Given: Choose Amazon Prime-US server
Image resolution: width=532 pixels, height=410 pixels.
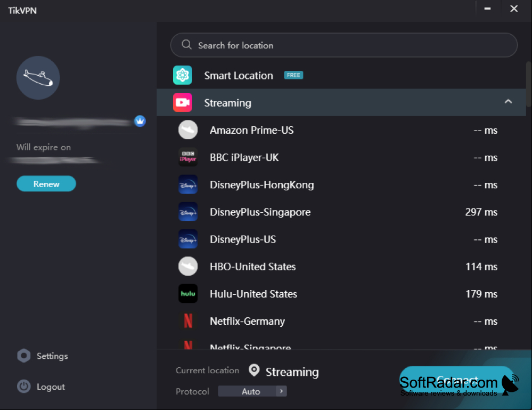Looking at the screenshot, I should pyautogui.click(x=341, y=130).
